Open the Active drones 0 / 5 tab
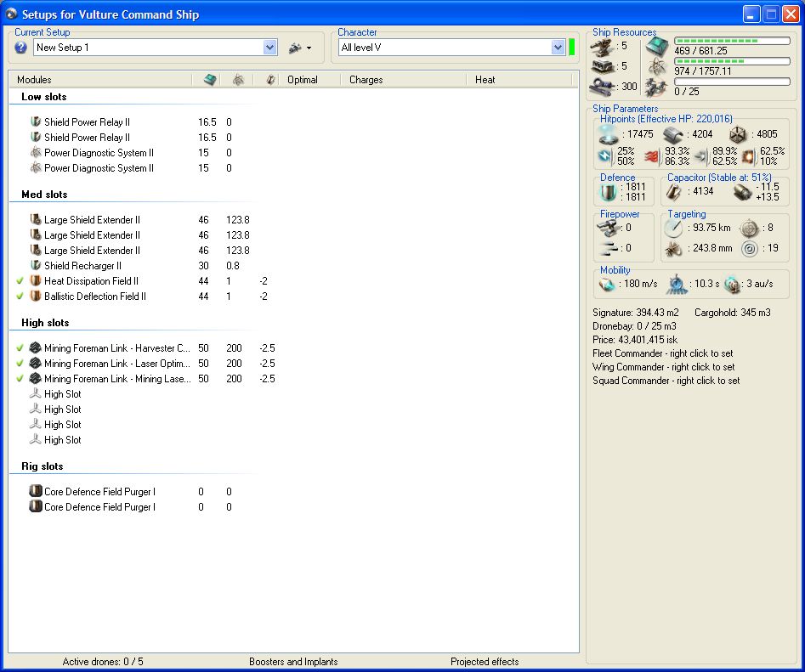805x672 pixels. (103, 662)
